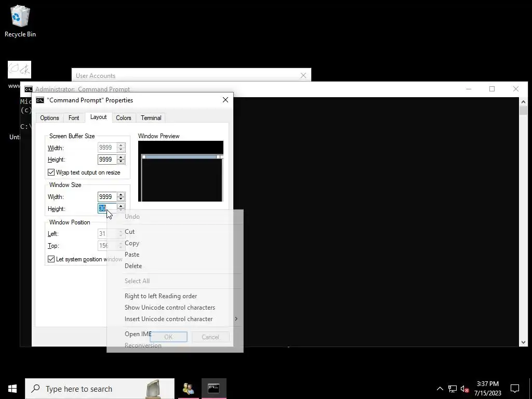The height and width of the screenshot is (399, 532).
Task: Click the Command Prompt scrollbar up arrow
Action: [523, 101]
